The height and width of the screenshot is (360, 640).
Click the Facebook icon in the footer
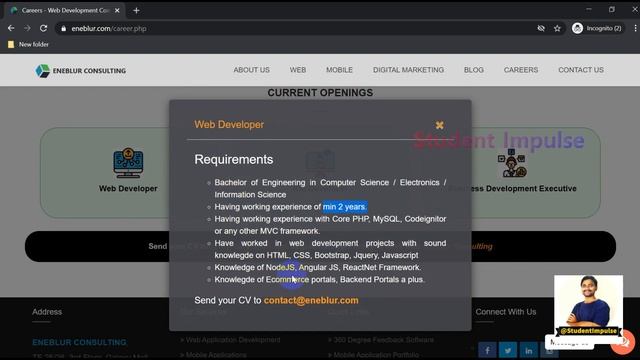click(x=487, y=350)
